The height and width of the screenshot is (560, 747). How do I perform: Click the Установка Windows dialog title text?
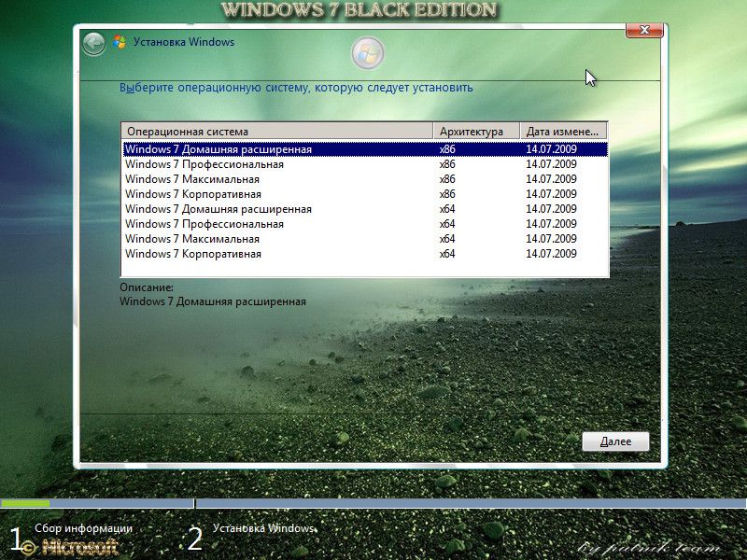tap(184, 42)
